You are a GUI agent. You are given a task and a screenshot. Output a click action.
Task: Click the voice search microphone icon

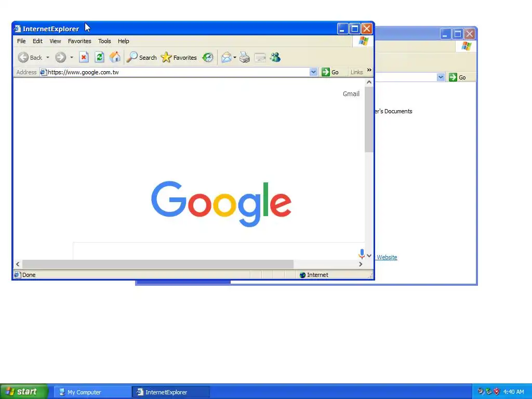[x=362, y=254]
